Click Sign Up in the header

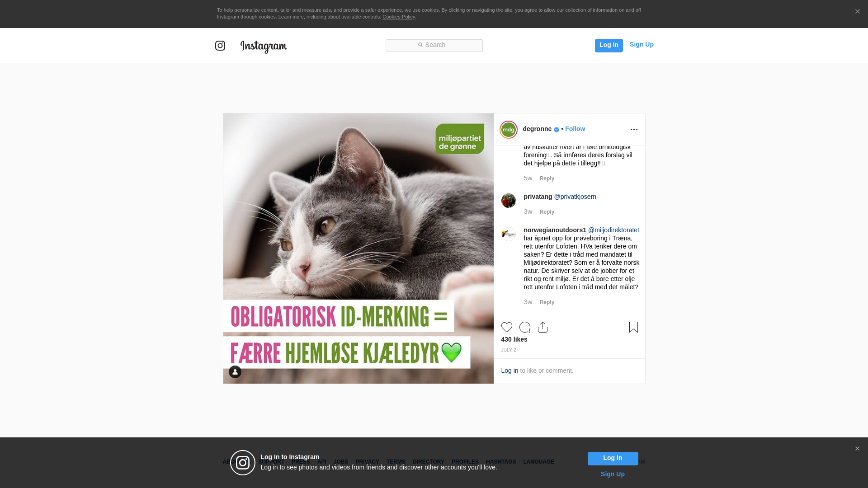point(641,44)
